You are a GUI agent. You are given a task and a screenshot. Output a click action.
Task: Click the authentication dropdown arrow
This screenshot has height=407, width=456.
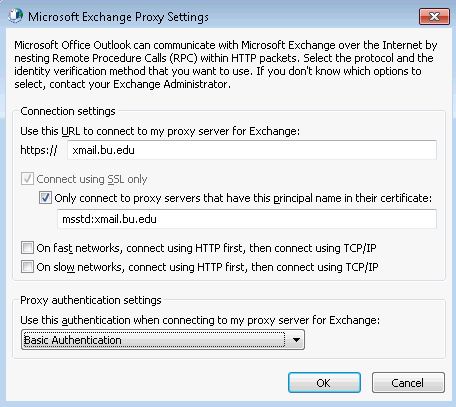click(296, 340)
